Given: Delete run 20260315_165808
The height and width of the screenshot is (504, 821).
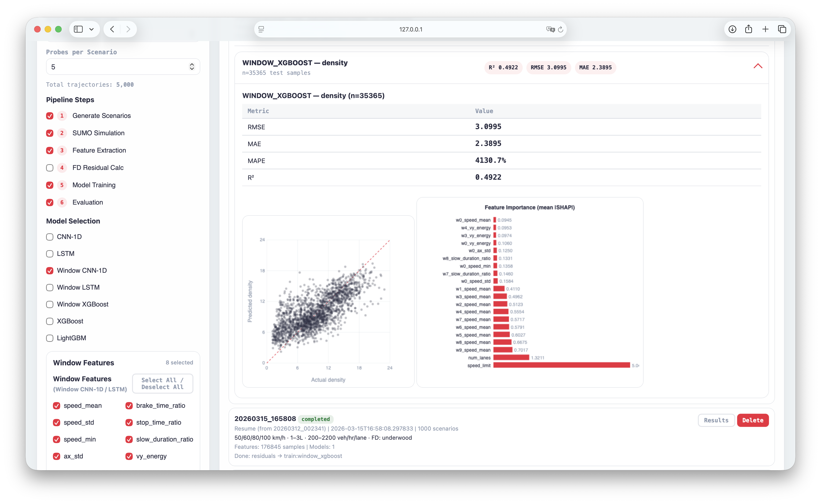Looking at the screenshot, I should (753, 420).
